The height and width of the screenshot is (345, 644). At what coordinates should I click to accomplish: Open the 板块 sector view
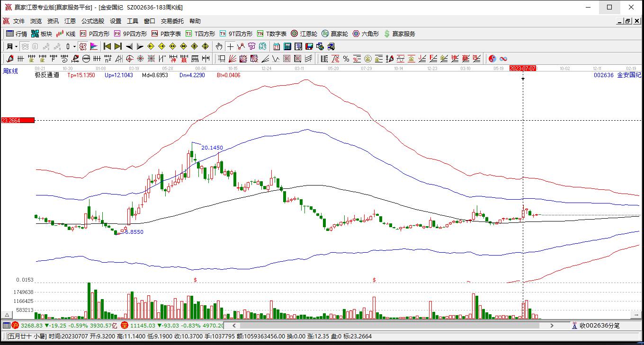[x=42, y=34]
